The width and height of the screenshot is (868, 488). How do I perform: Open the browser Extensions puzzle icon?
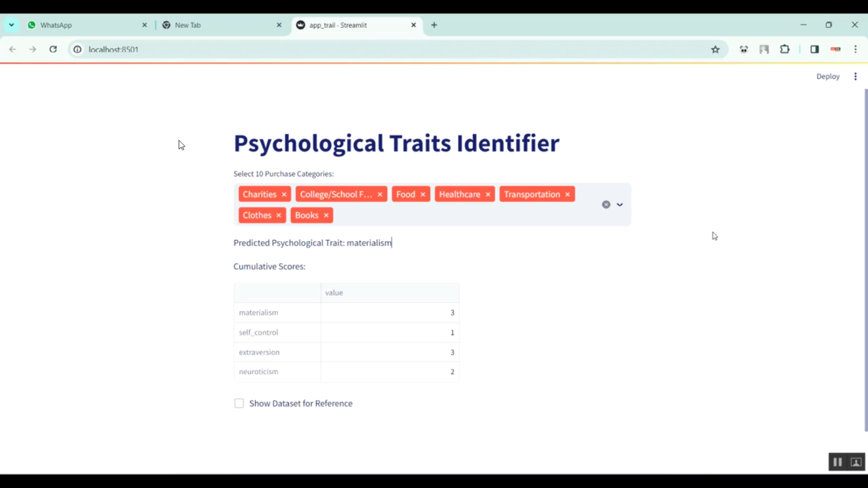coord(785,49)
